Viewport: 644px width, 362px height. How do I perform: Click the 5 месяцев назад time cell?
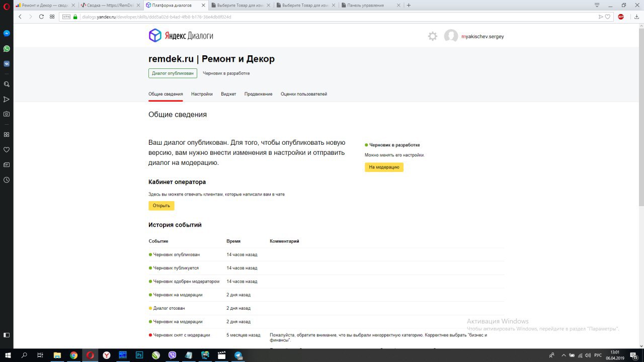pyautogui.click(x=244, y=335)
